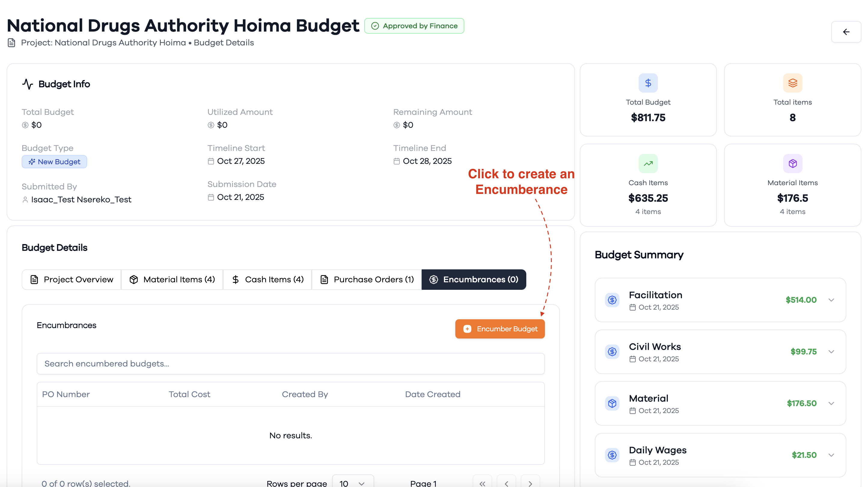Open the Material Items (4) tab
This screenshot has height=487, width=868.
[x=172, y=279]
